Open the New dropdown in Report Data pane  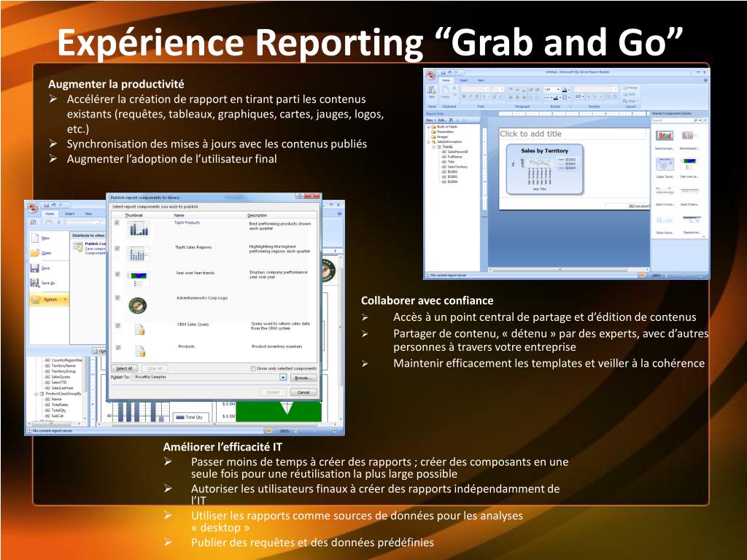(430, 120)
